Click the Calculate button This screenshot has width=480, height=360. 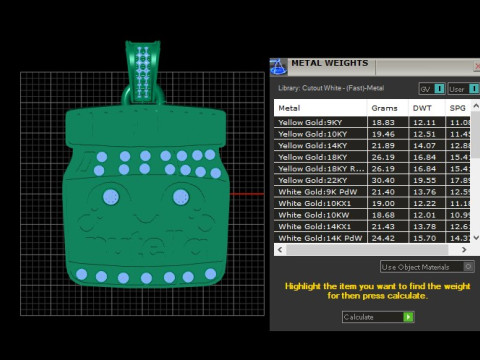378,317
